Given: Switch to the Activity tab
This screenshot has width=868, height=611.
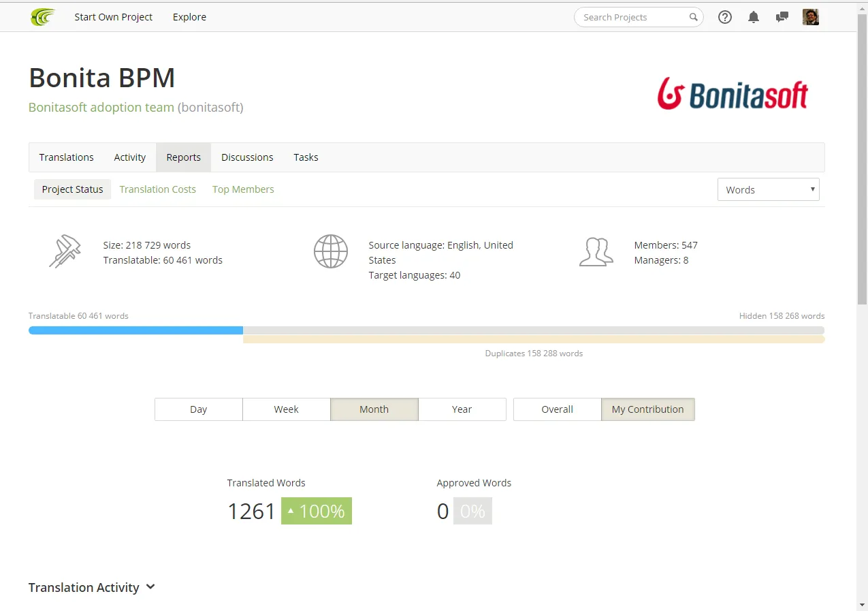Looking at the screenshot, I should coord(130,157).
